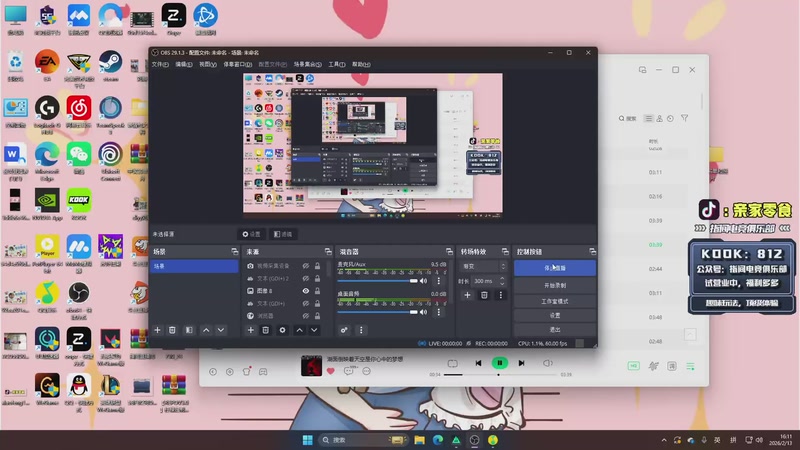Toggle lock on 图像 8 source
The height and width of the screenshot is (450, 800).
coord(317,291)
